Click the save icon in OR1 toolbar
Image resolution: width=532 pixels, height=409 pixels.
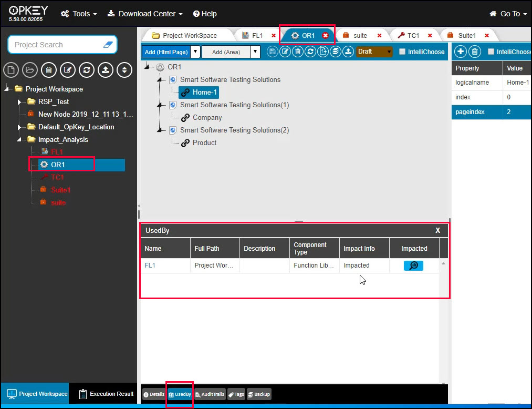click(272, 52)
